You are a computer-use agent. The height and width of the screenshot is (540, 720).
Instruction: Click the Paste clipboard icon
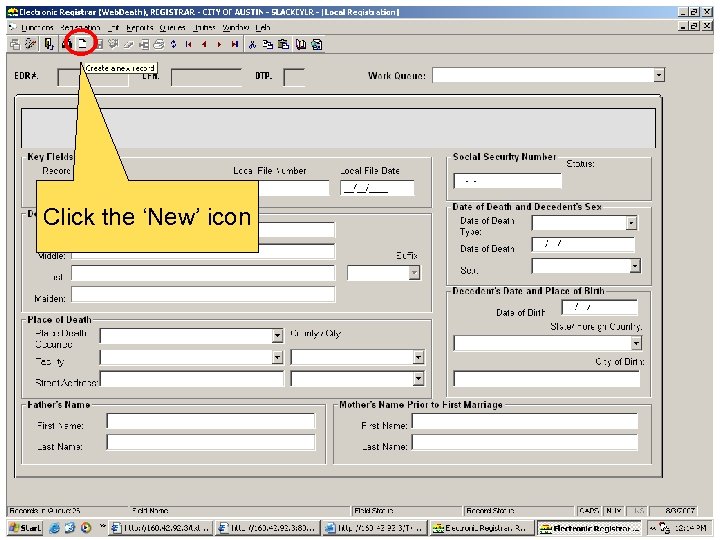click(x=284, y=44)
